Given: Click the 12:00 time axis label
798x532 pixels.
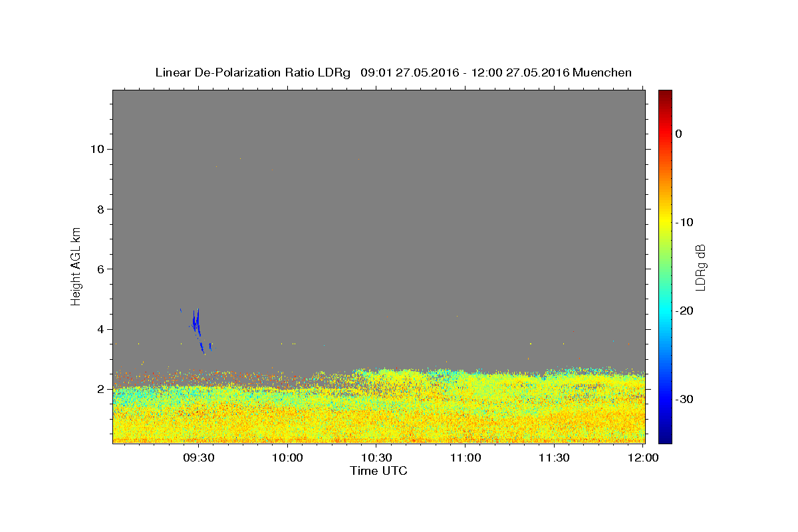Looking at the screenshot, I should [x=644, y=458].
